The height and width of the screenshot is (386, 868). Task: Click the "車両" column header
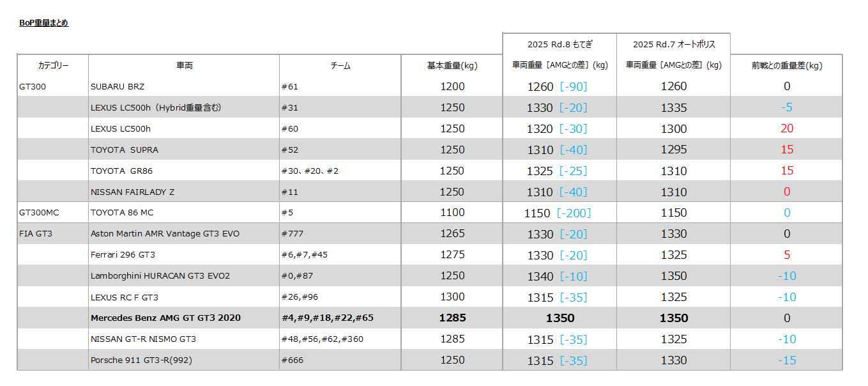coord(184,66)
